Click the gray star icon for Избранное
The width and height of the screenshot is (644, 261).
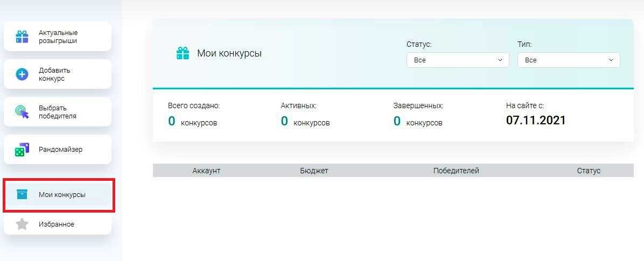click(22, 224)
